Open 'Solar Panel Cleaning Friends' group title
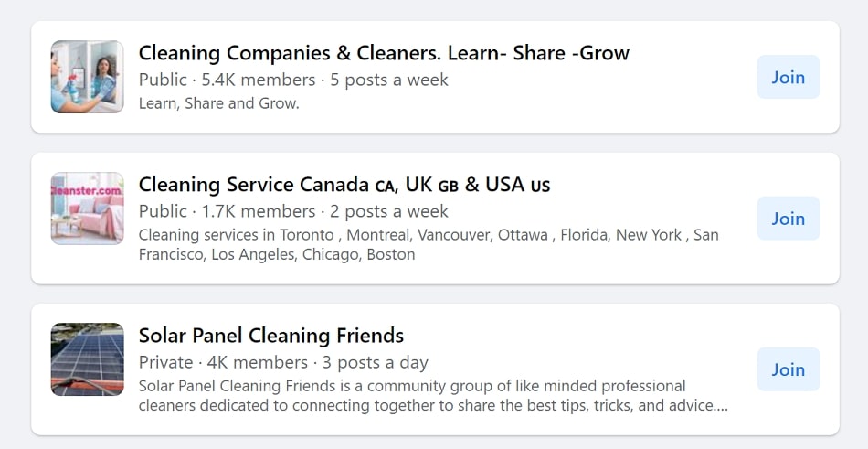868x449 pixels. point(271,336)
